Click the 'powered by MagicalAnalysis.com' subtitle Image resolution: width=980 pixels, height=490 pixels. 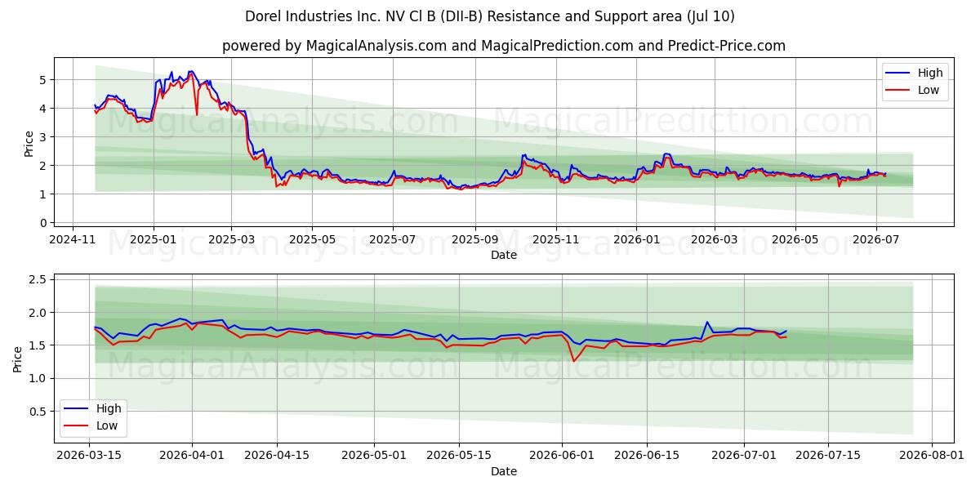[x=504, y=46]
